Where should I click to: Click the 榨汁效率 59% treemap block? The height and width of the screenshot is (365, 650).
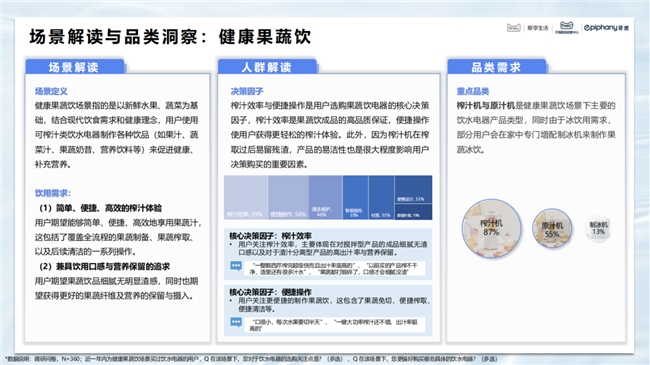pyautogui.click(x=246, y=197)
